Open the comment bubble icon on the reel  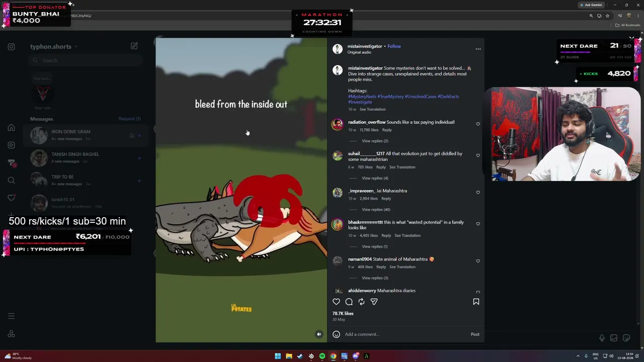(x=349, y=302)
